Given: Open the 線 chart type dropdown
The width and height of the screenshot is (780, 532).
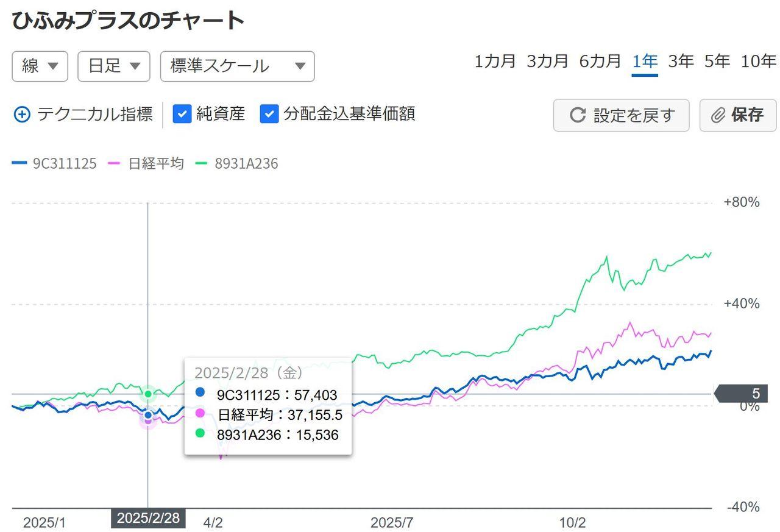Looking at the screenshot, I should (x=40, y=66).
